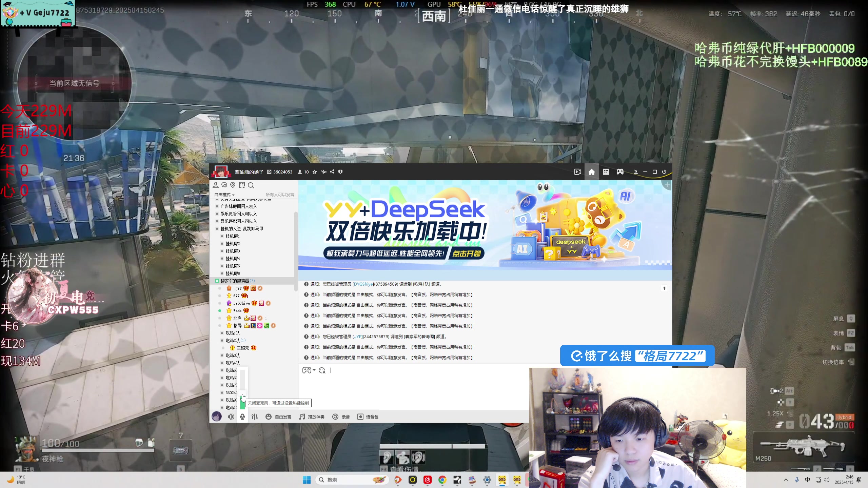The height and width of the screenshot is (488, 868).
Task: Mute the speaker in YY bottom bar
Action: tap(231, 417)
